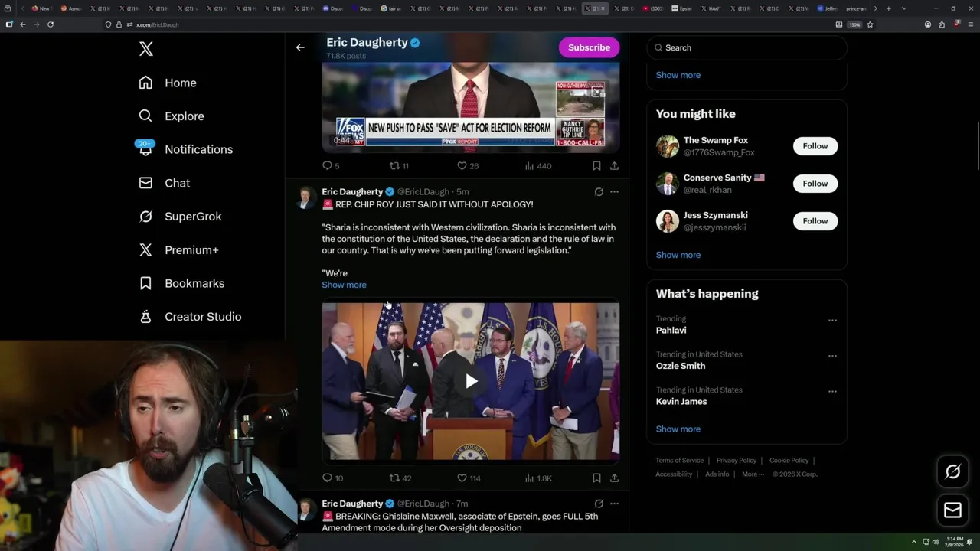Open taskbar clock showing 5:14 PM
The width and height of the screenshot is (980, 551).
click(954, 542)
